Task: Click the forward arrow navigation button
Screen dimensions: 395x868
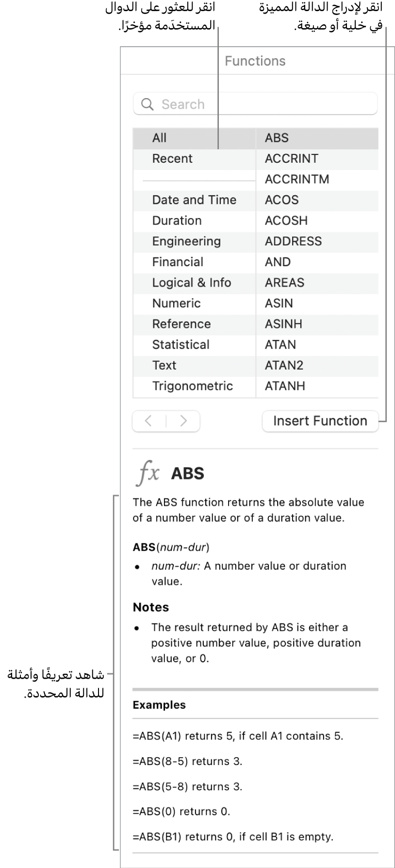Action: 183,421
